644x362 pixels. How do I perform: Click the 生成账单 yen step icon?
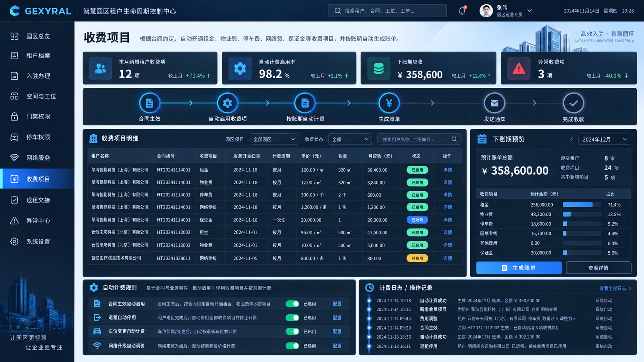pyautogui.click(x=389, y=103)
